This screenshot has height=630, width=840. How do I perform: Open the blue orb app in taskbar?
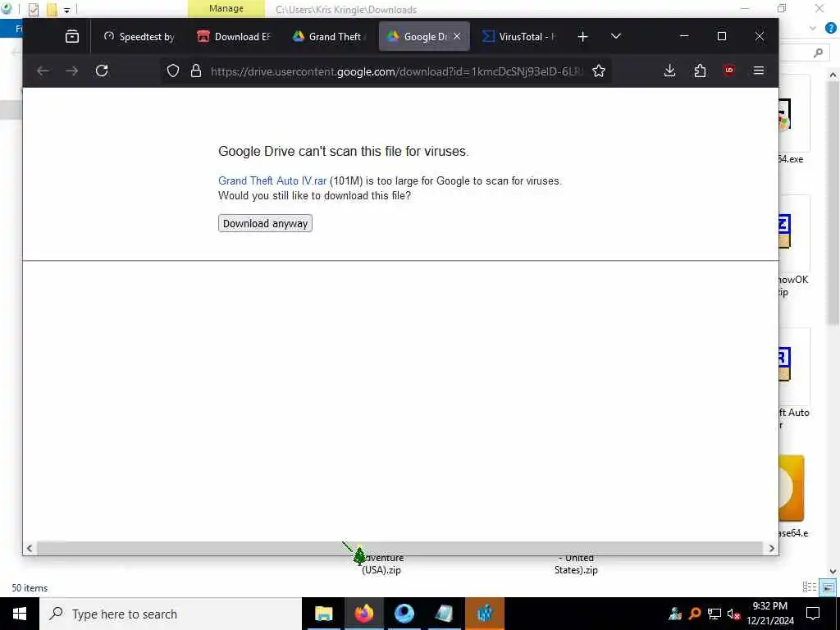(404, 614)
